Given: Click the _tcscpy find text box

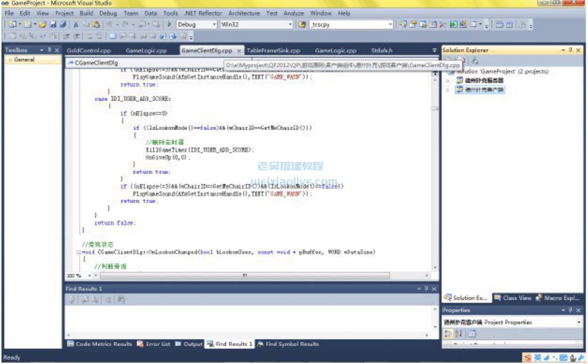Looking at the screenshot, I should pos(349,25).
